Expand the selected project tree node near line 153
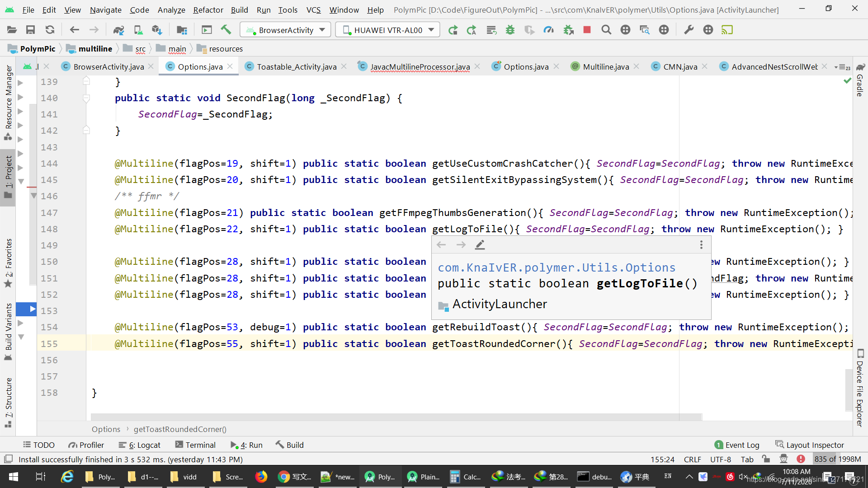This screenshot has height=488, width=868. pyautogui.click(x=33, y=309)
